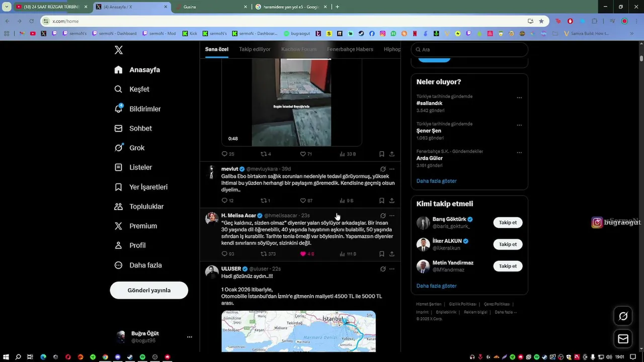Share mevlut's post
644x362 pixels.
[392, 201]
